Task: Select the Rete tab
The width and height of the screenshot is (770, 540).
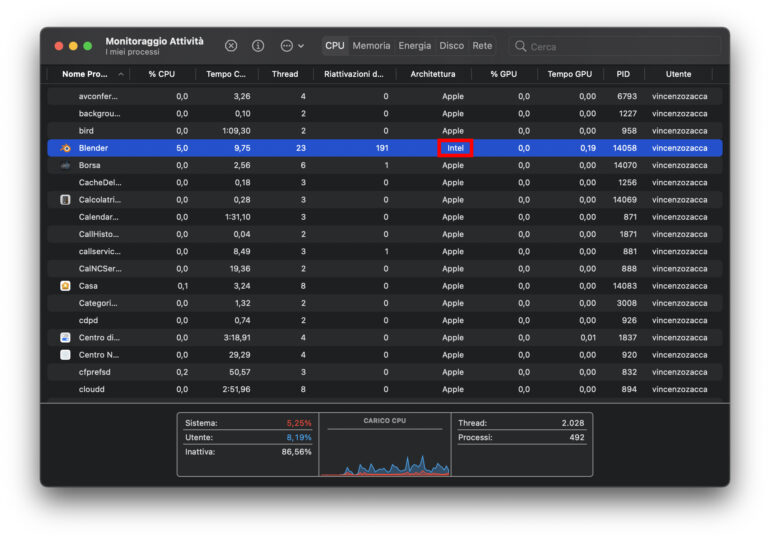Action: 482,46
